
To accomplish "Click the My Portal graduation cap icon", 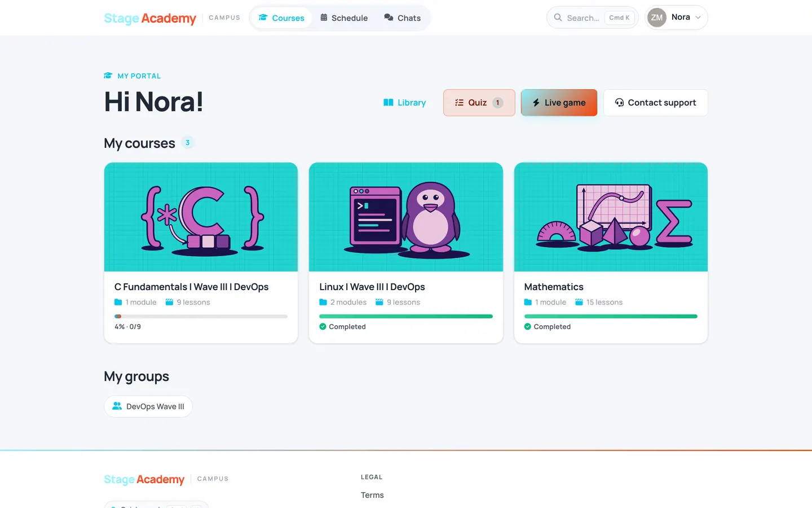I will (108, 76).
